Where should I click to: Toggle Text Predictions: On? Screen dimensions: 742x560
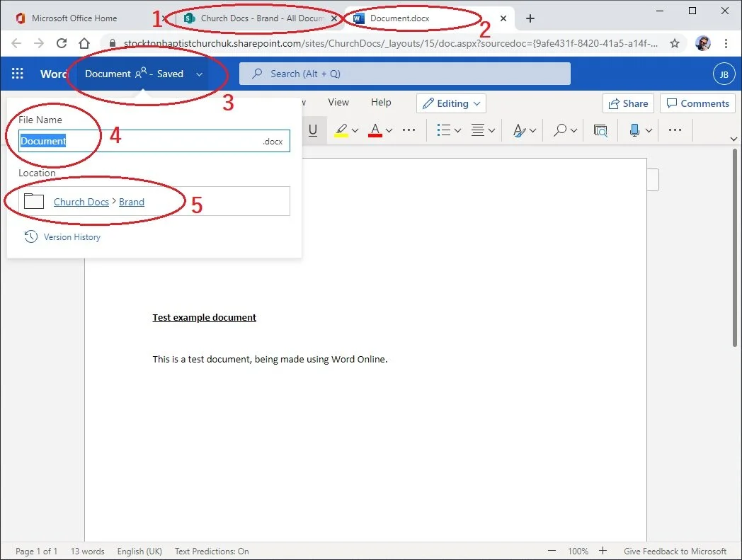click(x=212, y=551)
